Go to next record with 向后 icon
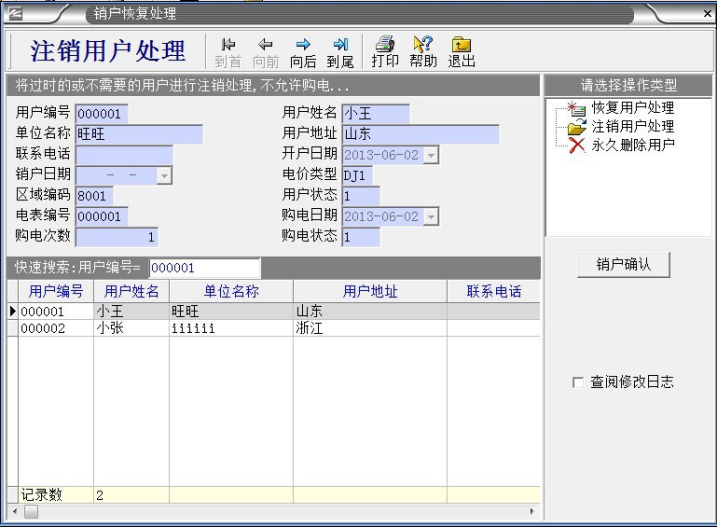718x528 pixels. (x=303, y=45)
